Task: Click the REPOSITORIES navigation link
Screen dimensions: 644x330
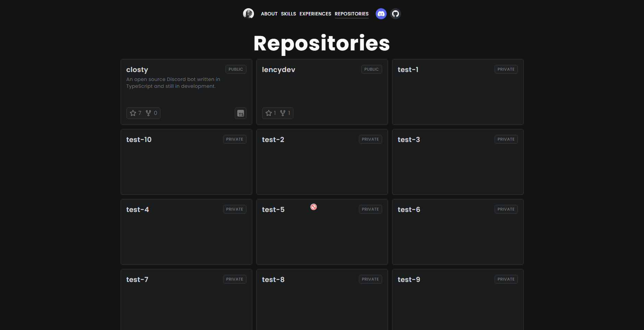Action: click(352, 14)
